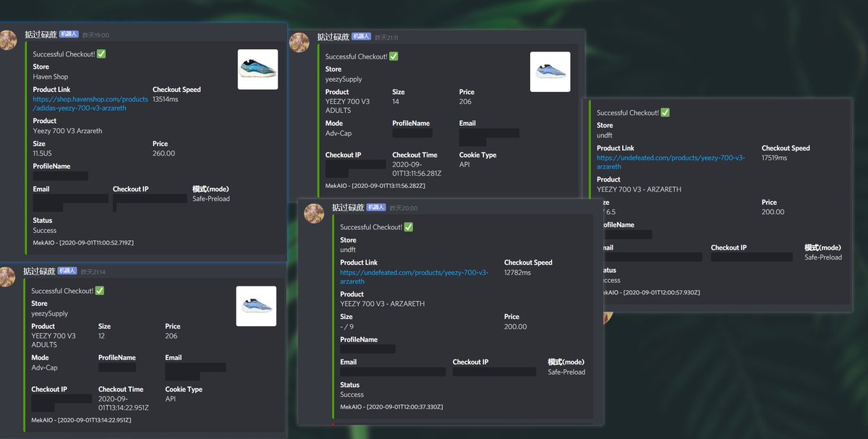
Task: Click the 昨天21:14 timestamp
Action: tap(93, 272)
